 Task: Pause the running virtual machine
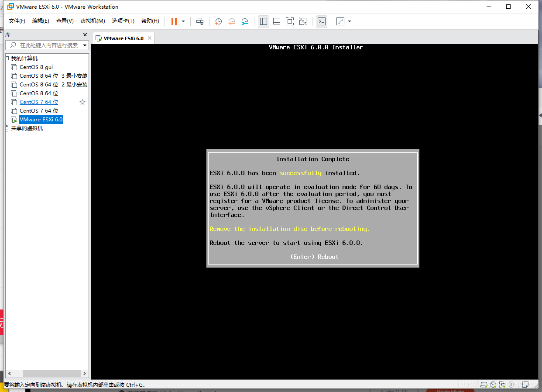pos(174,21)
